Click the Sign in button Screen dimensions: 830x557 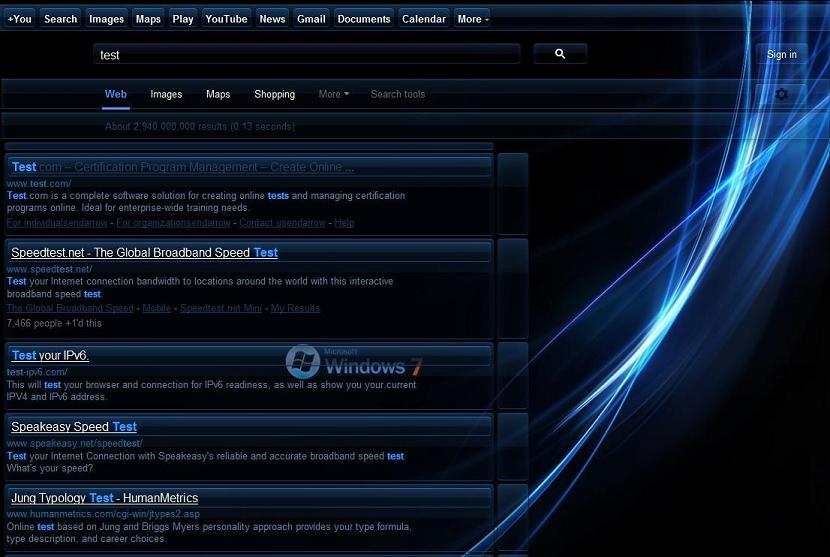781,54
